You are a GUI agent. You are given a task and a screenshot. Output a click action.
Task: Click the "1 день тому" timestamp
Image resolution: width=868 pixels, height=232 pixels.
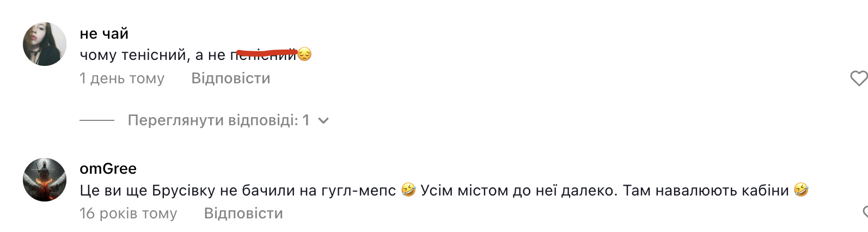pyautogui.click(x=122, y=78)
